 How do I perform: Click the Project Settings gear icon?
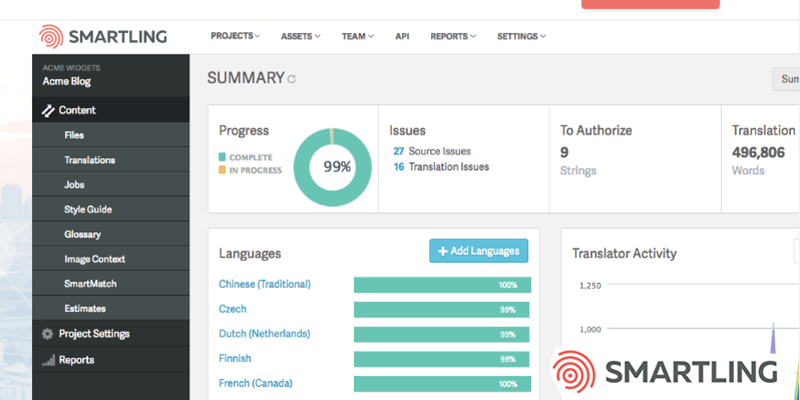coord(47,334)
